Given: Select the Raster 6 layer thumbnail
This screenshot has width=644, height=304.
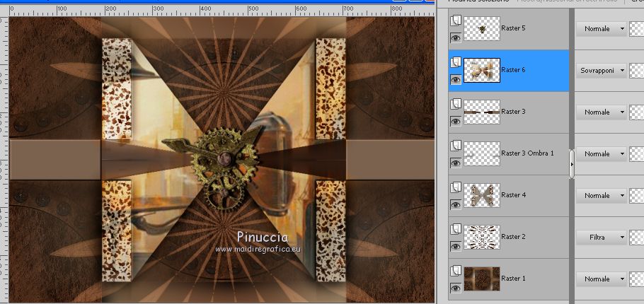Looking at the screenshot, I should [x=482, y=70].
